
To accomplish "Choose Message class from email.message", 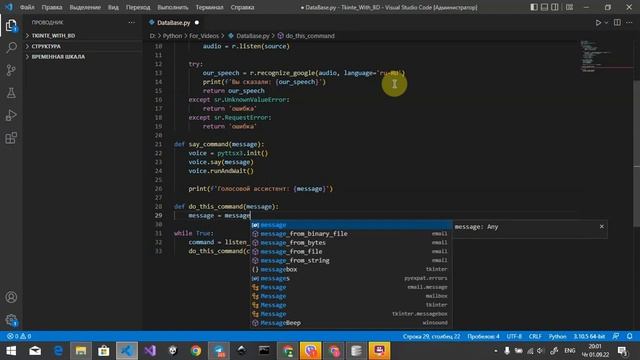I will tap(351, 287).
